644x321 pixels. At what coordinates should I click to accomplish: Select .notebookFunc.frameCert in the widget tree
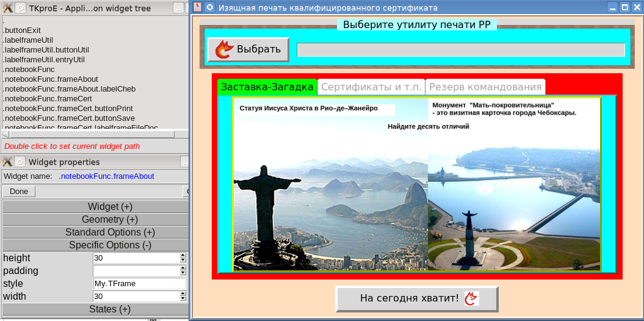[x=47, y=99]
